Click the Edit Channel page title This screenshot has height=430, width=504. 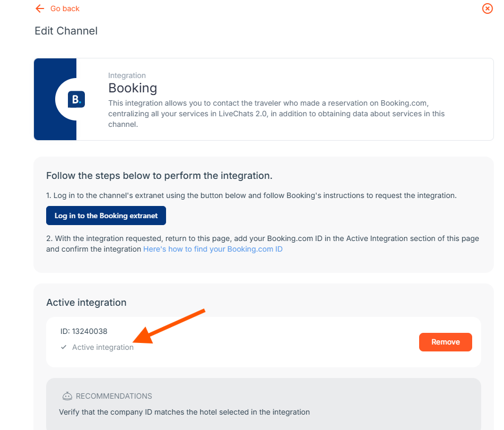[66, 31]
